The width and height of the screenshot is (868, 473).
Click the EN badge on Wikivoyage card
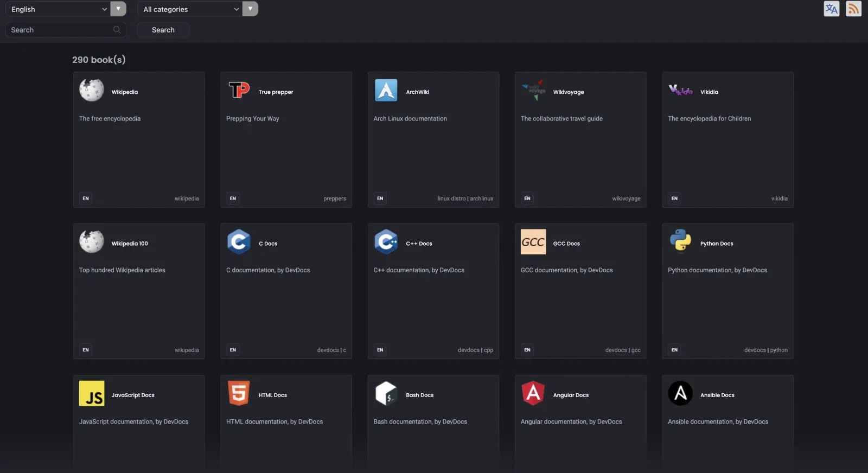tap(527, 199)
